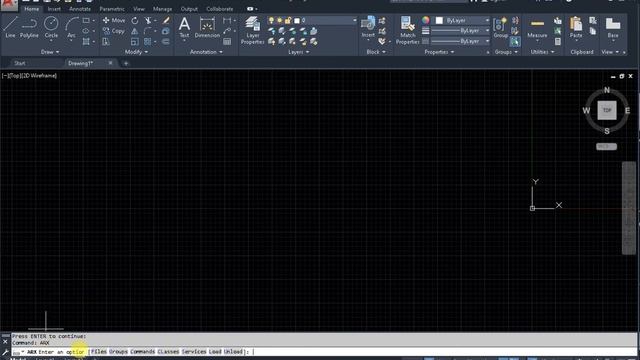Click the Trim tool icon

[x=148, y=20]
